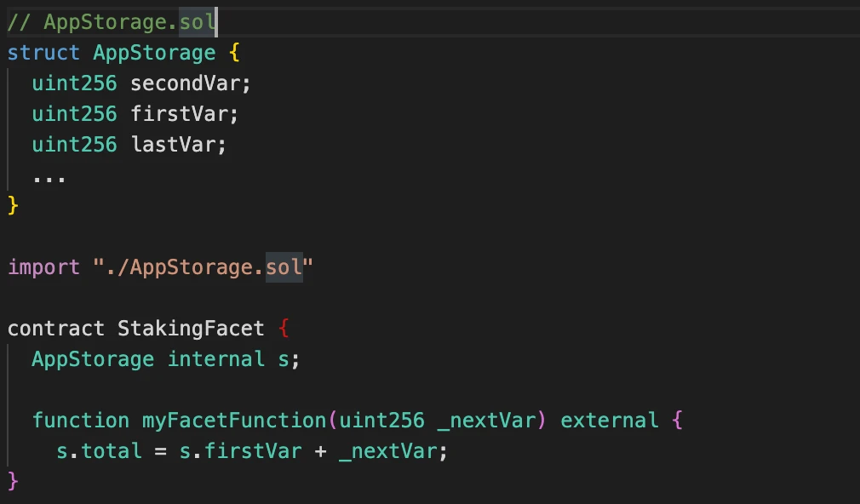Click the uint256 type before firstVar declaration
This screenshot has width=860, height=504.
(x=75, y=114)
